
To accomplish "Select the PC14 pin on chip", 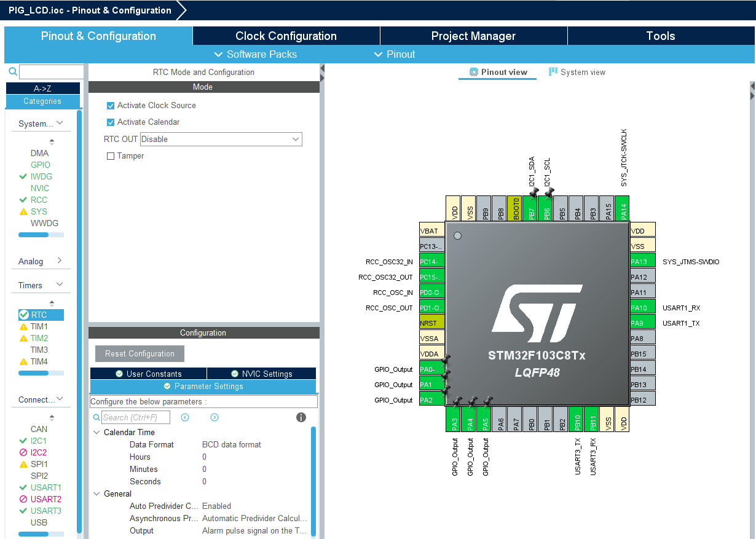I will pos(431,262).
